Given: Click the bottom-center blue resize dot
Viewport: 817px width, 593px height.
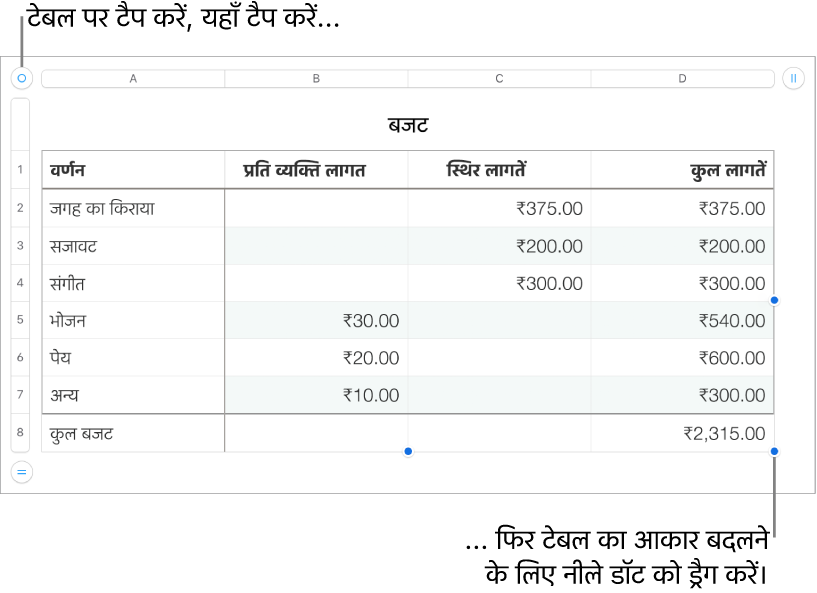Looking at the screenshot, I should click(x=408, y=451).
